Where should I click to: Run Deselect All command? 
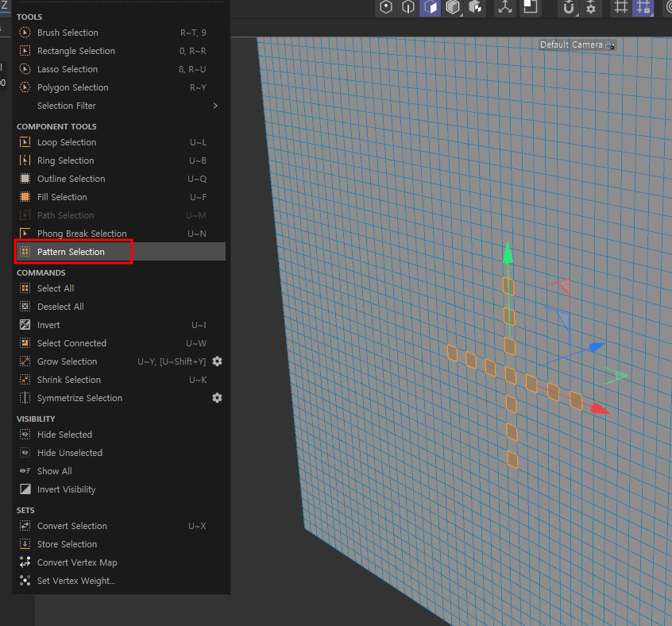tap(122, 307)
